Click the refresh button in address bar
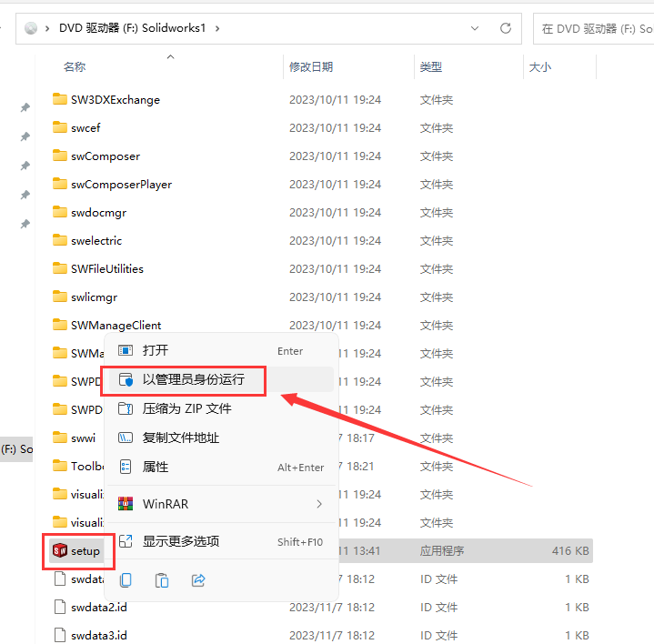Screen dimensions: 654x644 [506, 28]
